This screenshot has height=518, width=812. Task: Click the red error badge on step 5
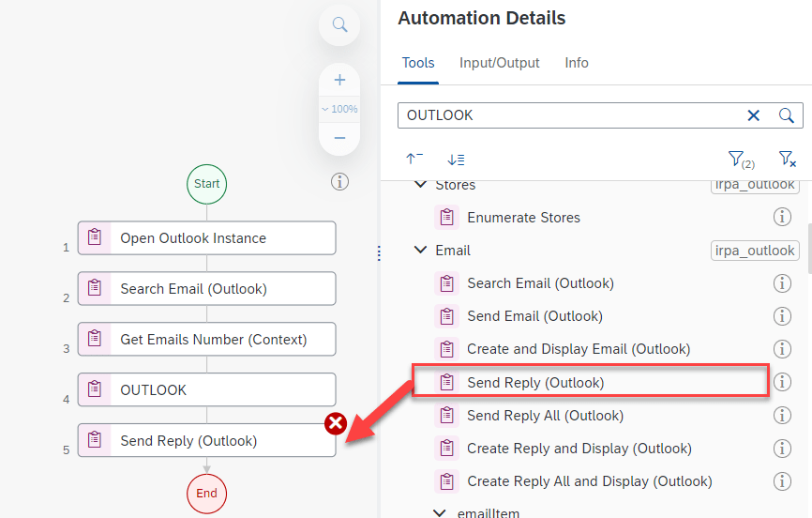[x=335, y=424]
